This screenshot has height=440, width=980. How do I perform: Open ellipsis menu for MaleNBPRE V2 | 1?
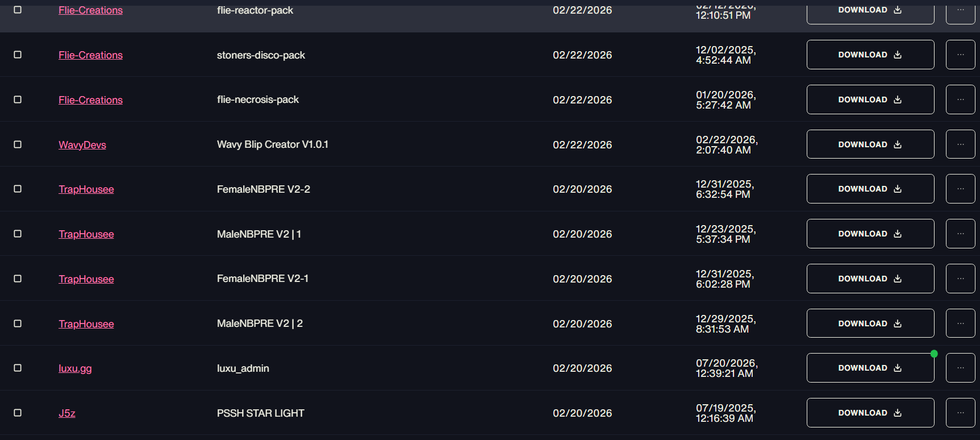coord(960,234)
